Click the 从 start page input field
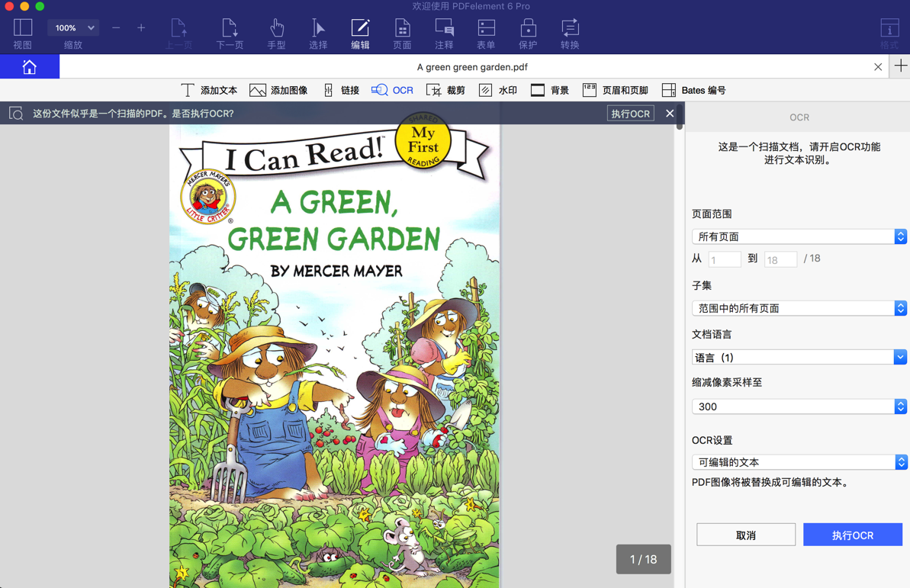Viewport: 910px width, 588px height. click(x=725, y=259)
